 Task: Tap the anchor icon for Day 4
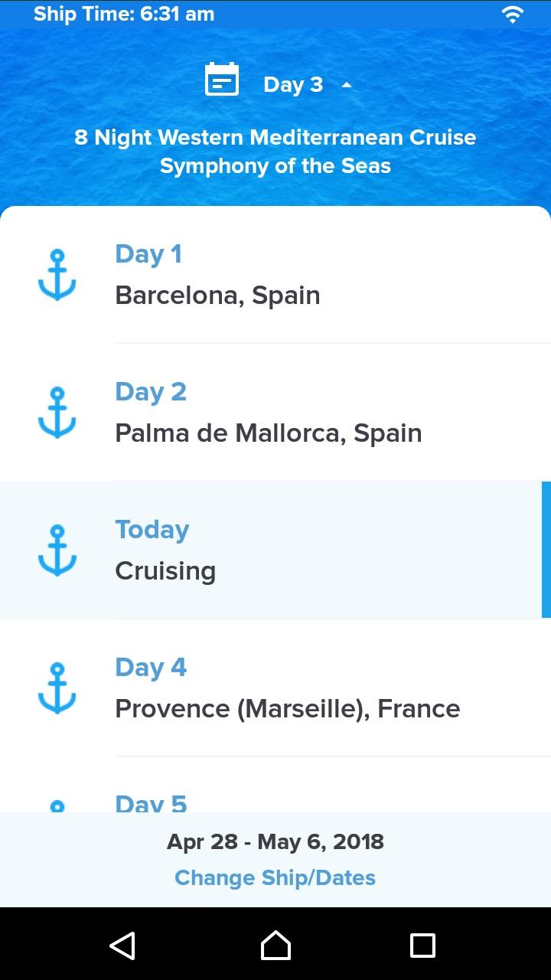[57, 688]
